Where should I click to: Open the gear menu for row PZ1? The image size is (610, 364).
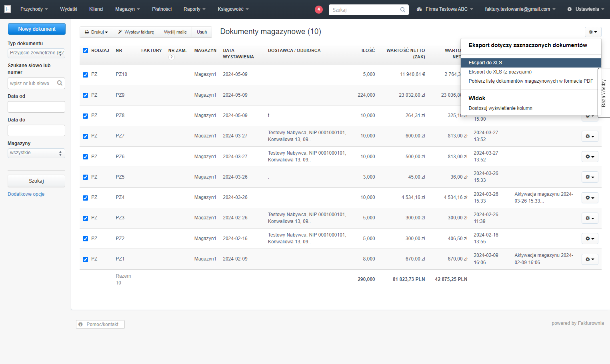click(590, 259)
